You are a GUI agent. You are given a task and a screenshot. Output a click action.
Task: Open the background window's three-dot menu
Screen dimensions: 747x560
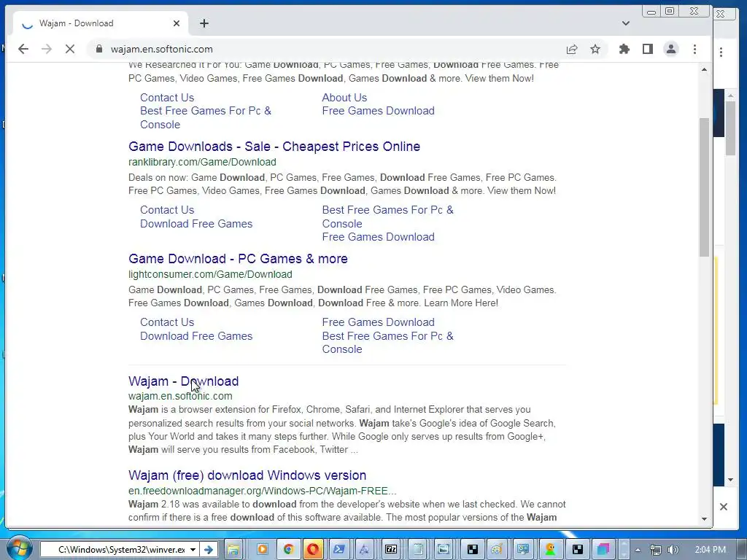click(721, 52)
